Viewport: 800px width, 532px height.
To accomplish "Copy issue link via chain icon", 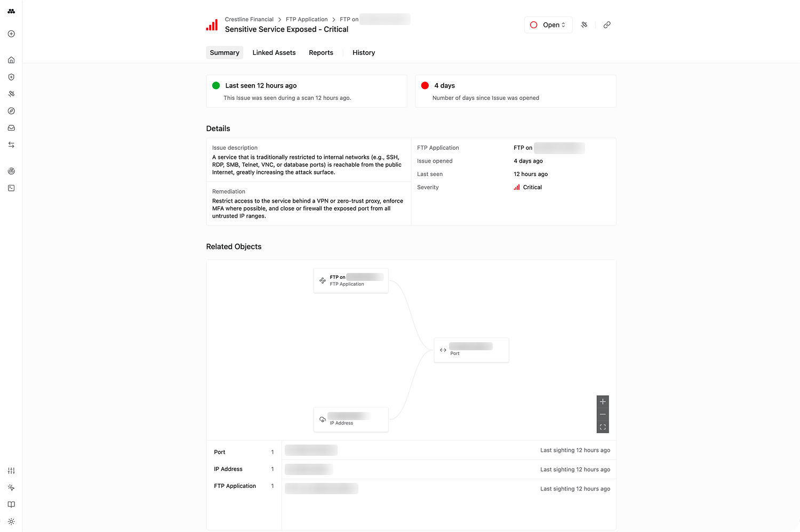I will tap(607, 25).
